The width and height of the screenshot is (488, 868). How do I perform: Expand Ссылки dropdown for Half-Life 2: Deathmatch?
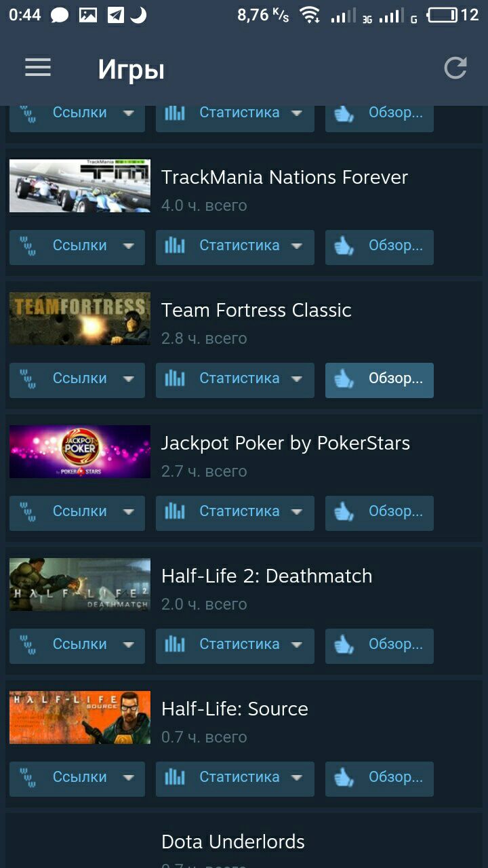point(129,646)
